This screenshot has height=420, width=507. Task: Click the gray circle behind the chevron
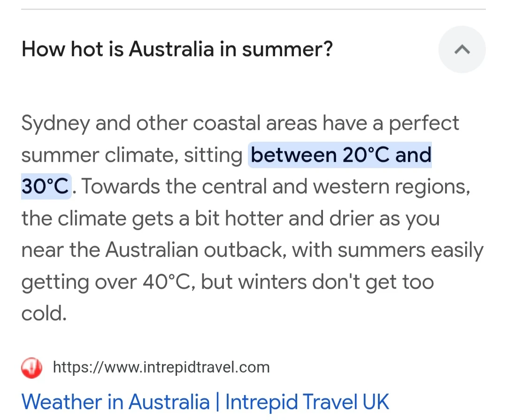click(462, 49)
